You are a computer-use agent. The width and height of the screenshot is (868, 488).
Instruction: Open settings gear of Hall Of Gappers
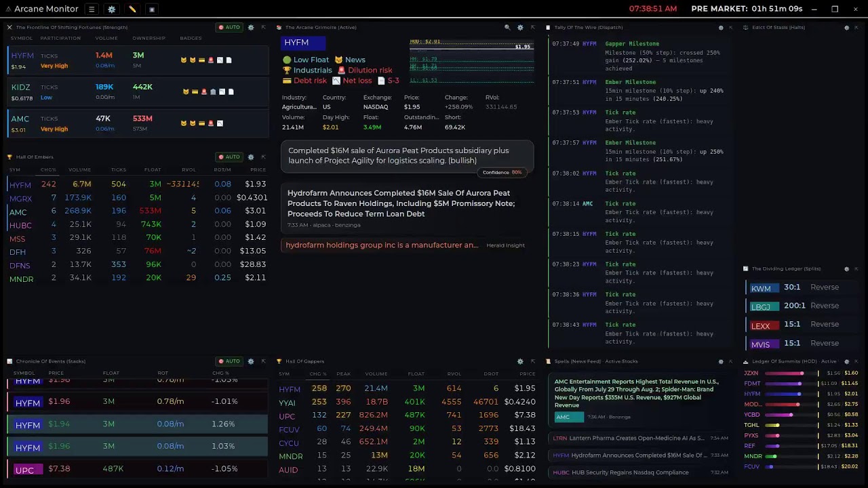520,361
